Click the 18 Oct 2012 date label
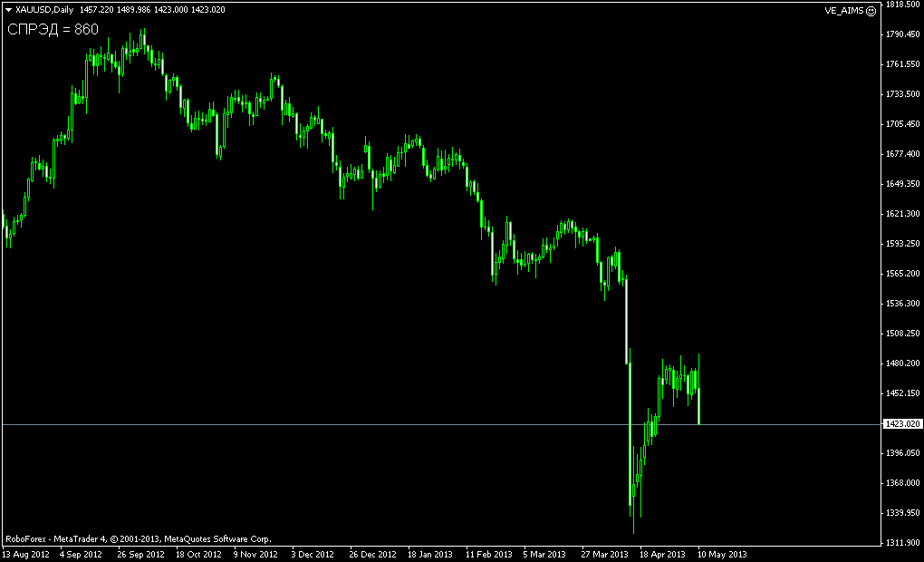924x562 pixels. [198, 555]
